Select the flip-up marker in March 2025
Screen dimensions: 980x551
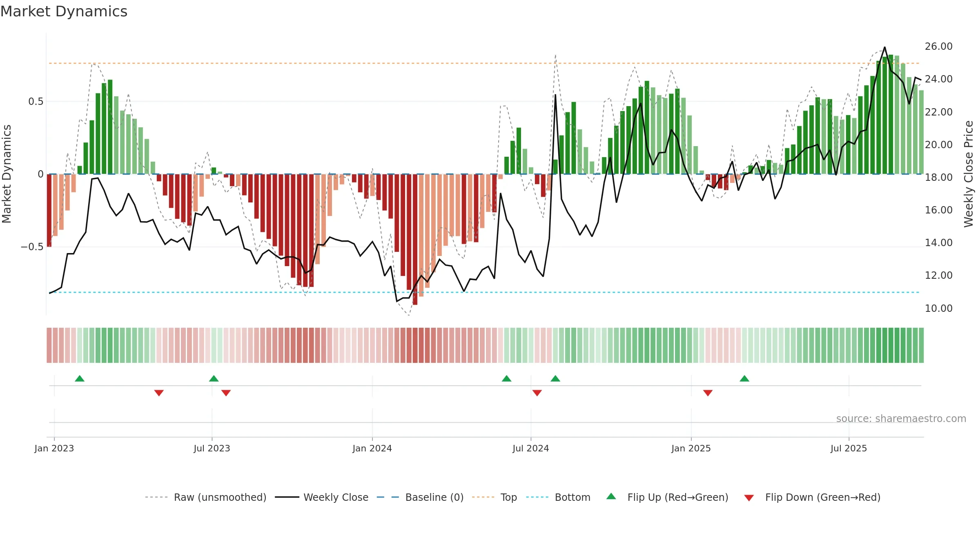744,378
